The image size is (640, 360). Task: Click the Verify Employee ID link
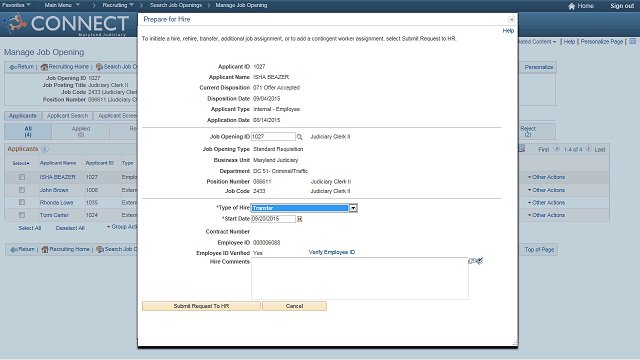[x=332, y=252]
